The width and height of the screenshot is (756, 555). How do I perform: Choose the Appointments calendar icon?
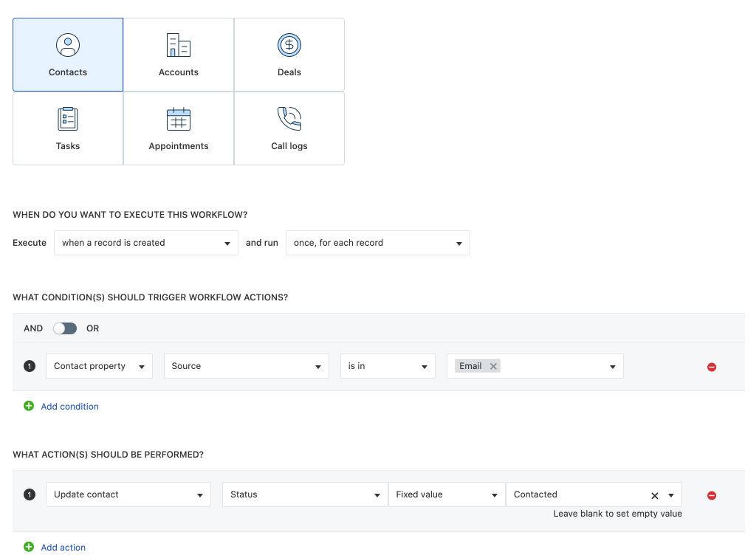pyautogui.click(x=179, y=119)
